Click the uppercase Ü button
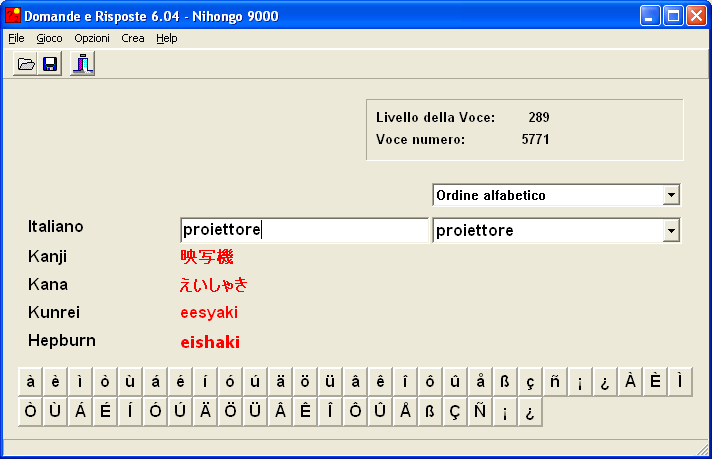Image resolution: width=712 pixels, height=459 pixels. pyautogui.click(x=255, y=412)
